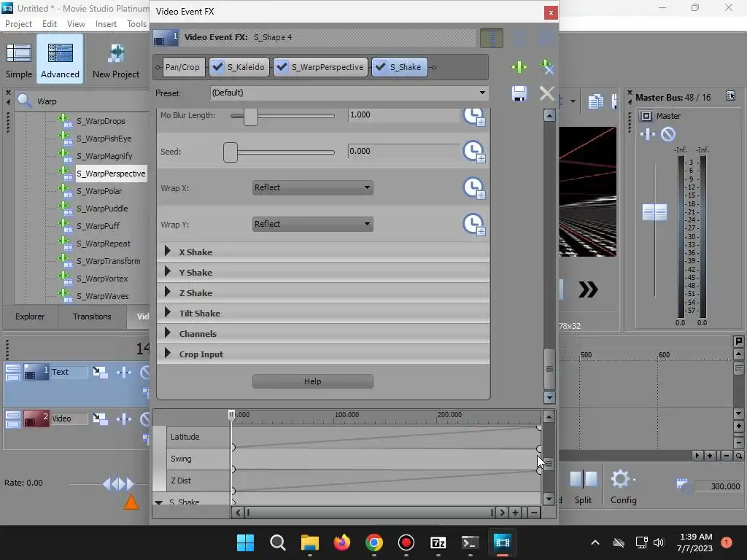Save preset with floppy disk icon
Viewport: 747px width, 560px height.
click(x=519, y=93)
